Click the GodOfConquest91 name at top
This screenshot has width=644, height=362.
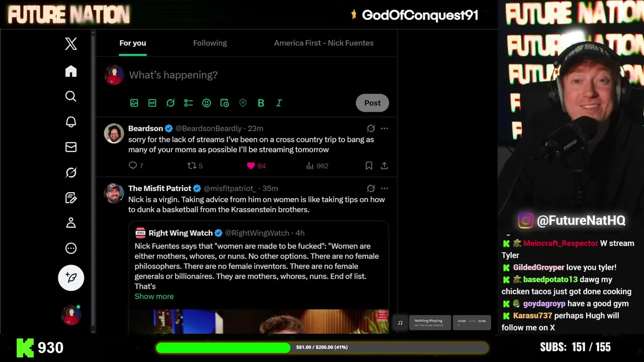(420, 15)
